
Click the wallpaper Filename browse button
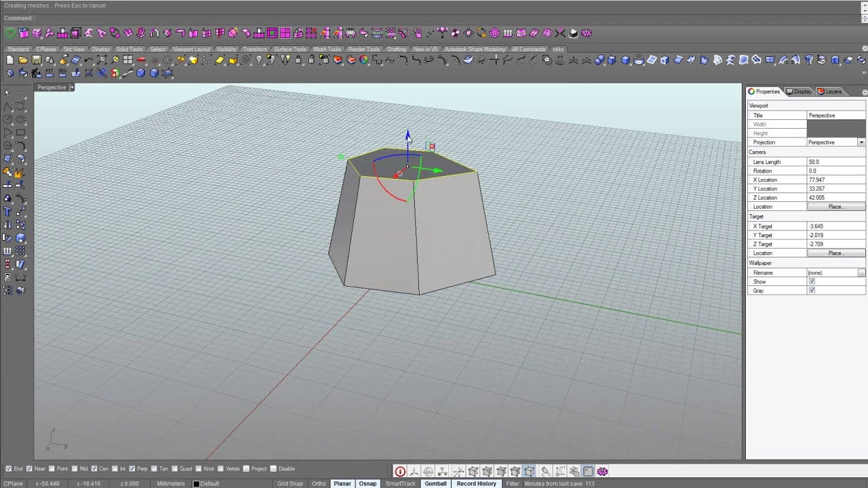click(x=861, y=272)
